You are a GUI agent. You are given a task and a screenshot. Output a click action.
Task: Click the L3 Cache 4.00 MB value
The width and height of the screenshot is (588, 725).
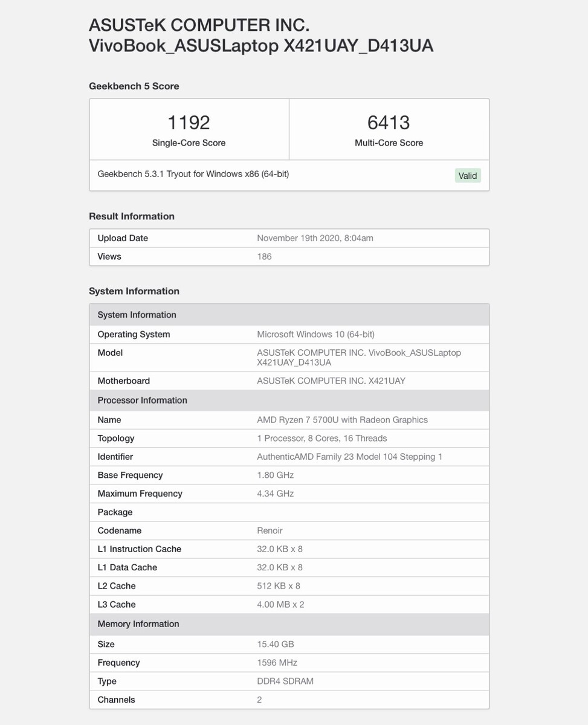coord(280,605)
